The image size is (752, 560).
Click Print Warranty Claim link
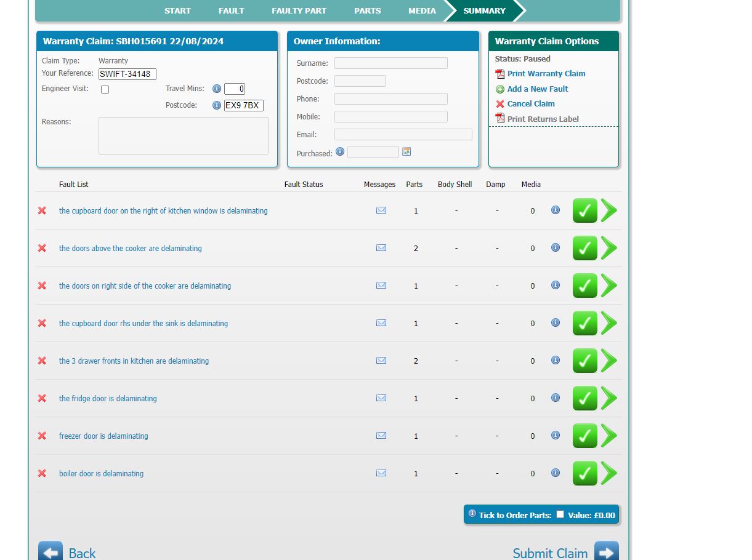pyautogui.click(x=546, y=73)
